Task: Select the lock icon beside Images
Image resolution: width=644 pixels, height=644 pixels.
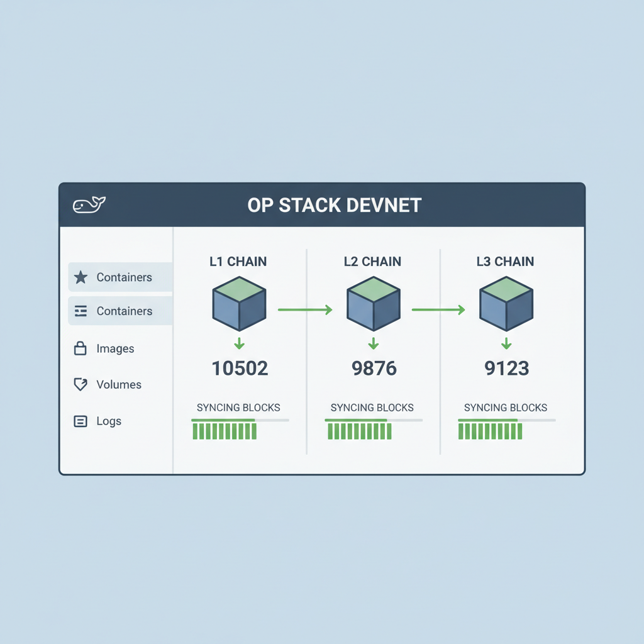Action: 81,348
